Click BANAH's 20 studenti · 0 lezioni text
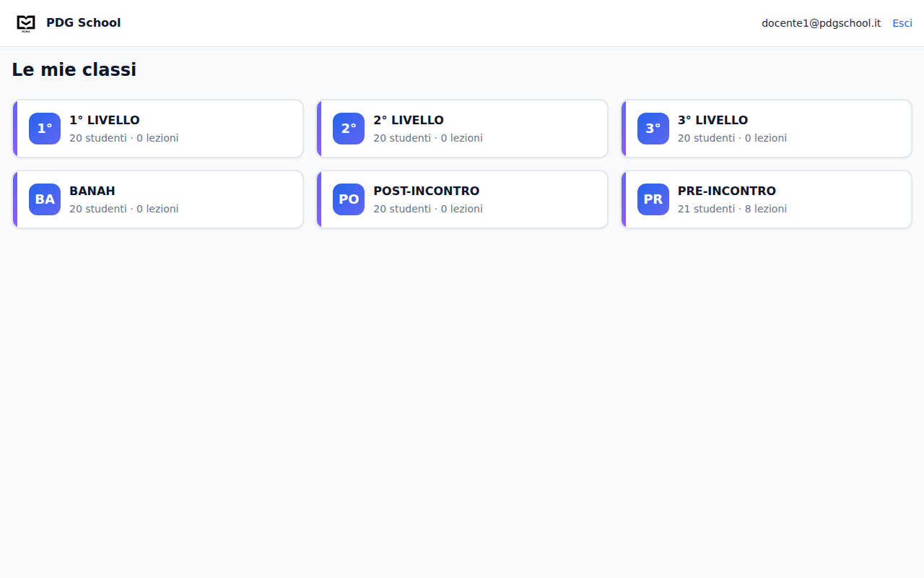The width and height of the screenshot is (924, 578). (x=123, y=209)
